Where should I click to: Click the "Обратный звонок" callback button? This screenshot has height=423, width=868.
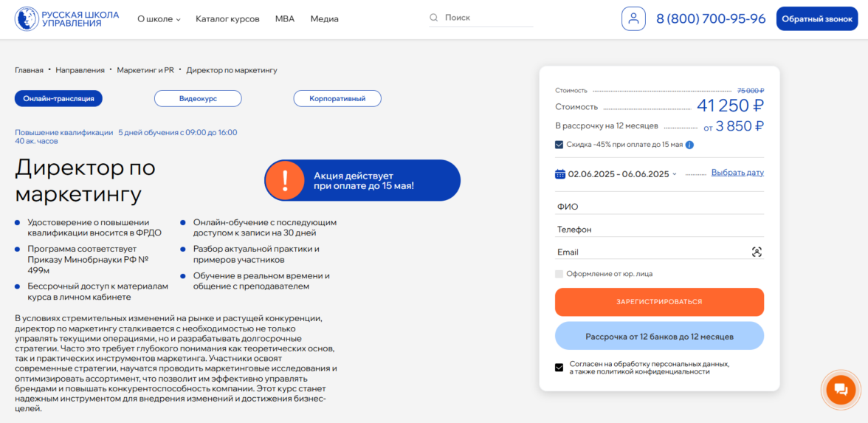(817, 18)
